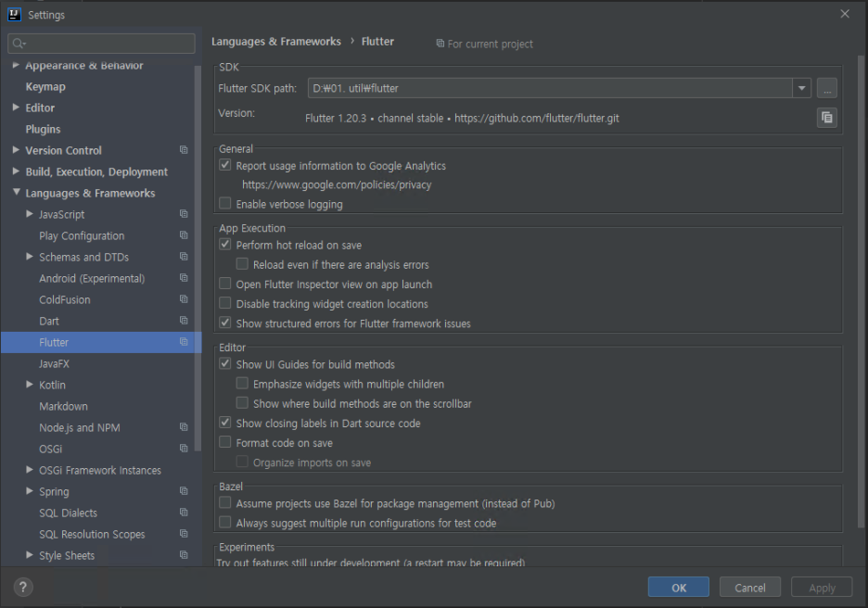Click the Flutter SDK path text field
Screen dimensions: 868x608
tap(550, 88)
